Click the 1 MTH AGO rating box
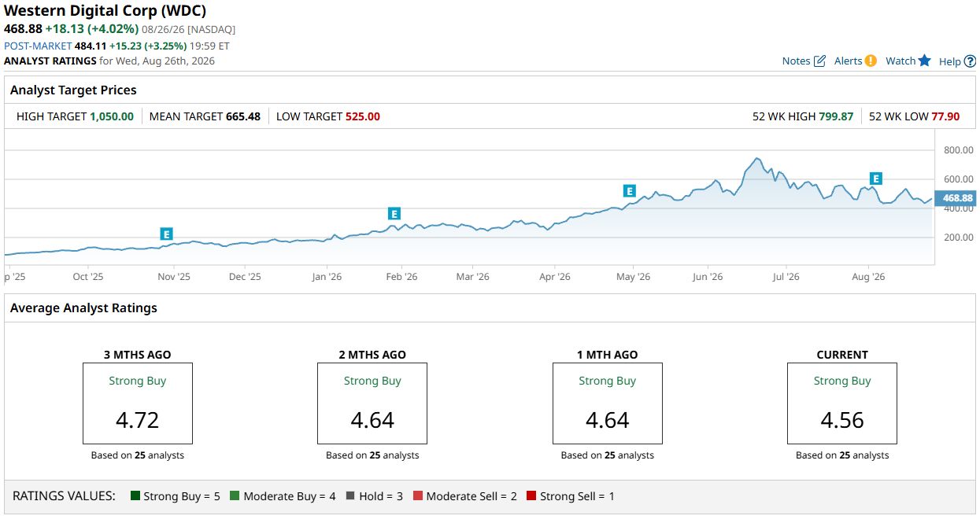Screen dimensions: 980x523 pos(608,403)
